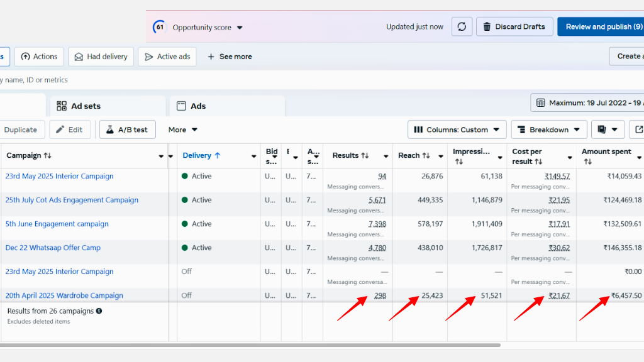
Task: Open the More dropdown menu
Action: 183,129
